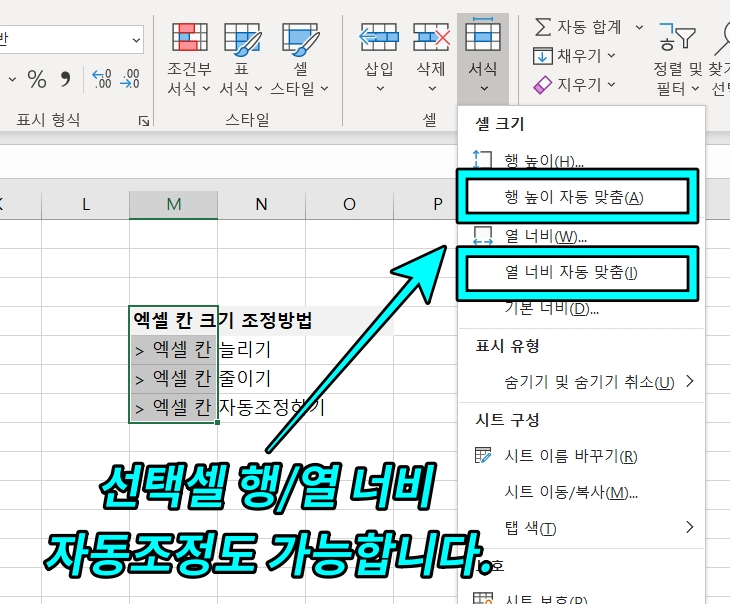730x604 pixels.
Task: Click cell containing '> 엑셀 칸 늘리기'
Action: (174, 350)
